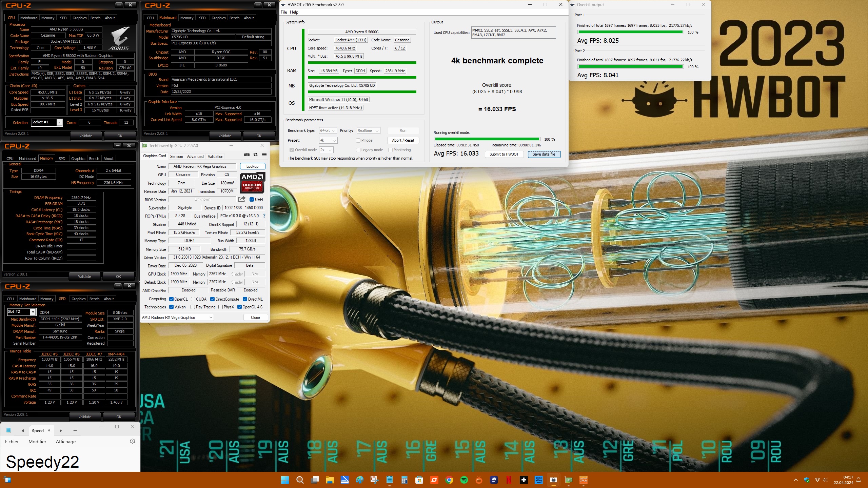Toggle the DirectCompute checkbox

tap(212, 299)
